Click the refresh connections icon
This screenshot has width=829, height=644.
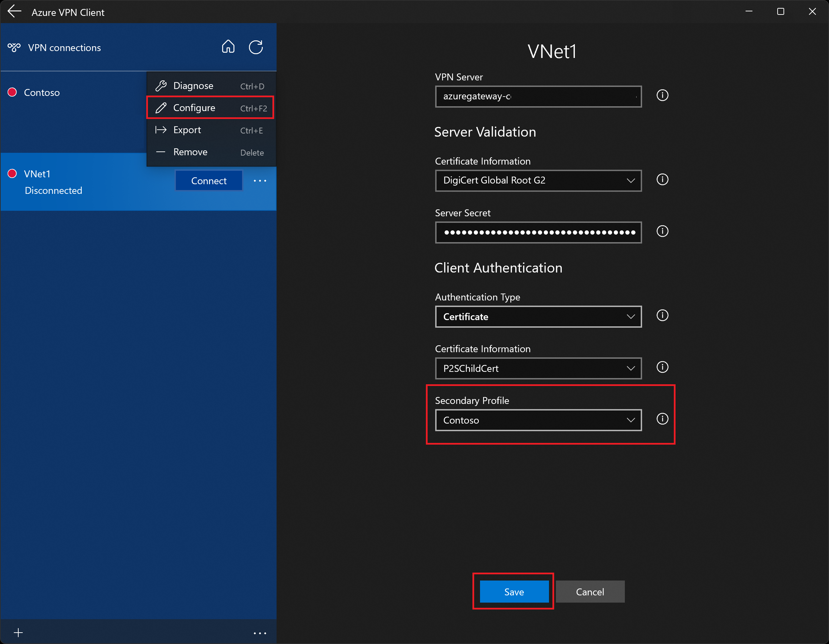coord(256,47)
